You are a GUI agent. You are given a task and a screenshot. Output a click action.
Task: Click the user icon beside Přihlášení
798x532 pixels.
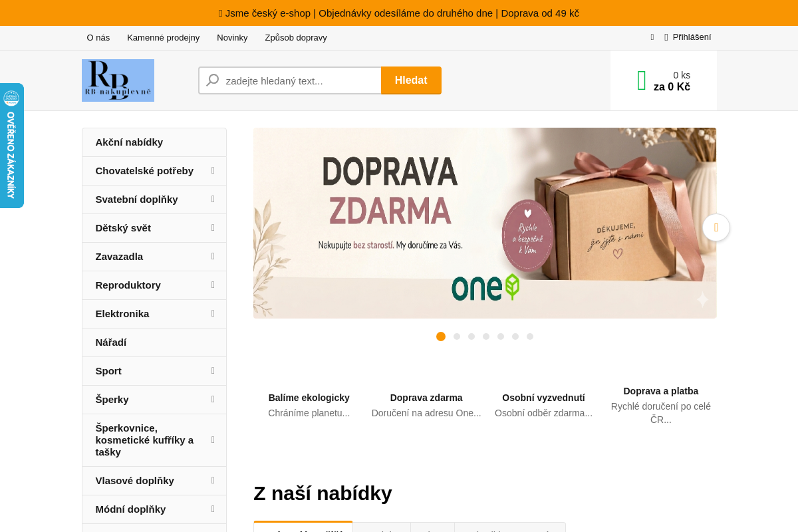pyautogui.click(x=666, y=37)
